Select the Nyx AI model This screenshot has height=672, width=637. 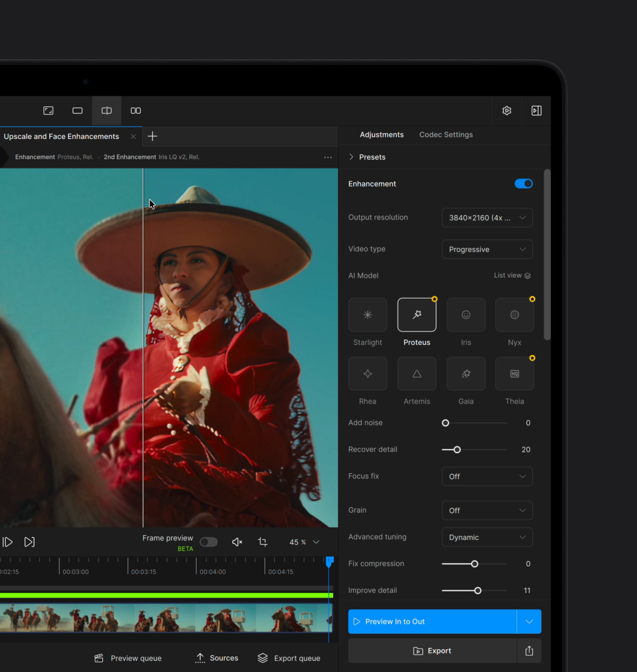click(x=514, y=315)
